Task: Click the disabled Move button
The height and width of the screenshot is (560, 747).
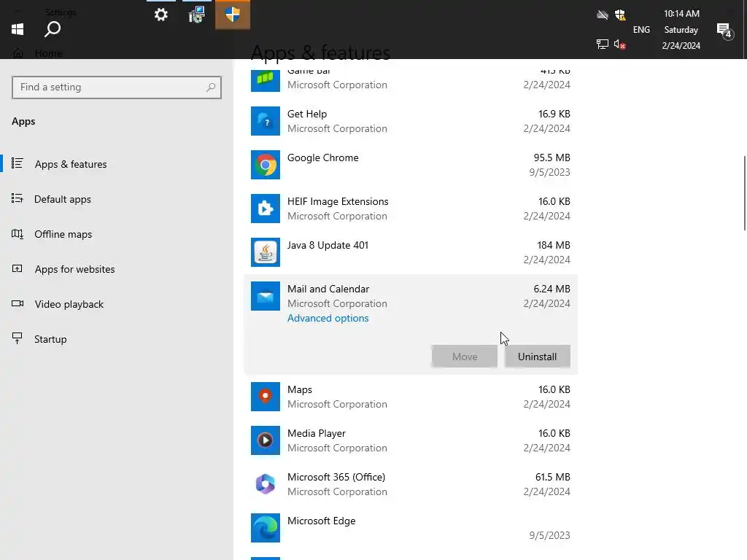Action: pyautogui.click(x=465, y=357)
